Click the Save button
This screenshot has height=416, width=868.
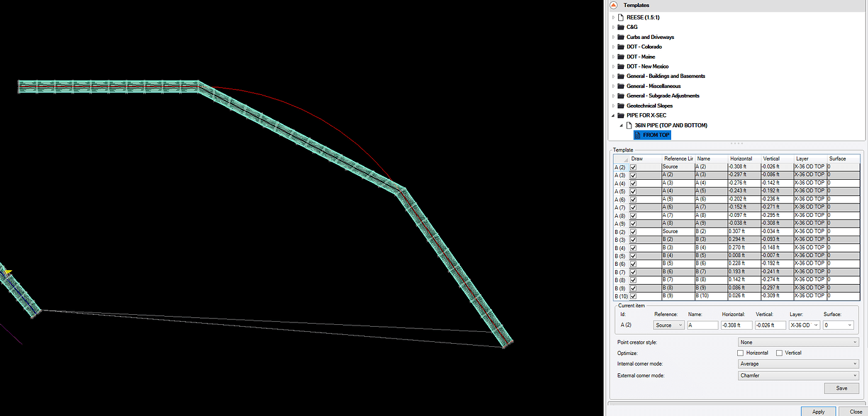click(x=842, y=388)
